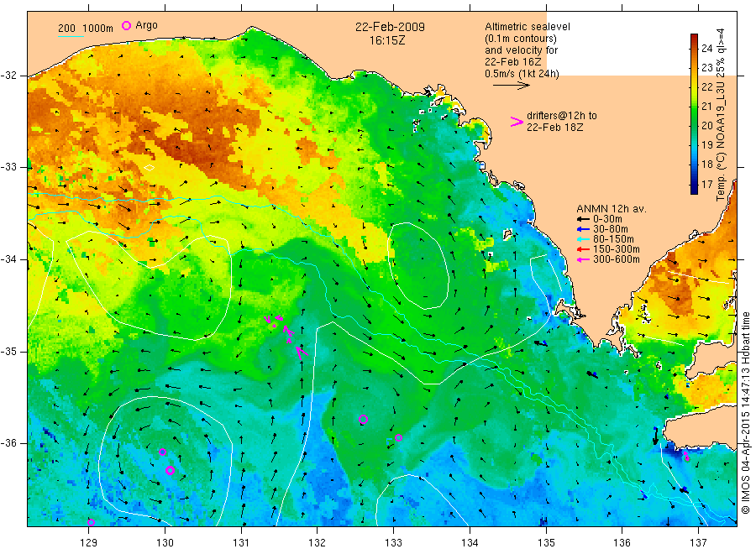Image resolution: width=756 pixels, height=554 pixels.
Task: Click the red 150-300m ANMN legend arrow
Action: 584,249
